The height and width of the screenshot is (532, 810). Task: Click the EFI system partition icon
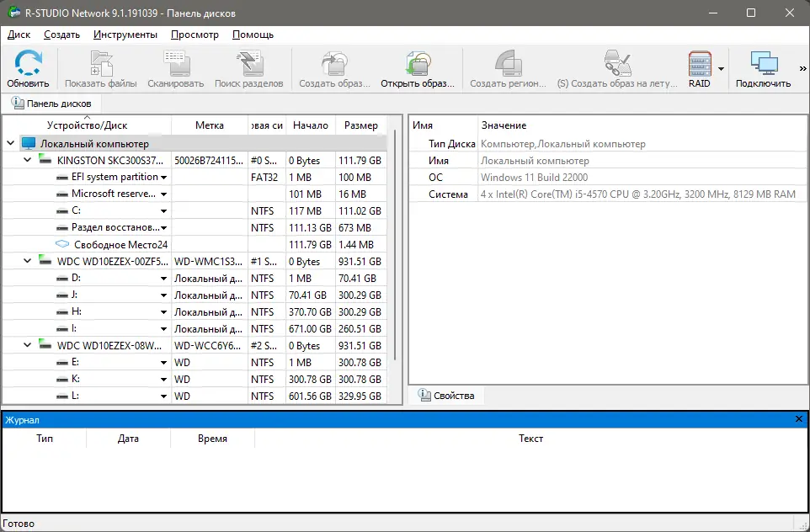click(62, 177)
